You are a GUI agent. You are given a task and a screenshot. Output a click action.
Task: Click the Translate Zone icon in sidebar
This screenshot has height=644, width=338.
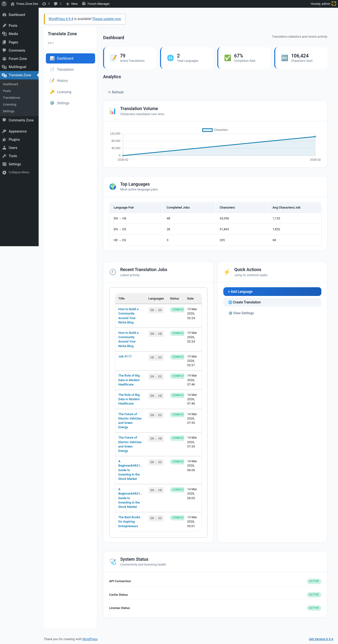coord(4,75)
